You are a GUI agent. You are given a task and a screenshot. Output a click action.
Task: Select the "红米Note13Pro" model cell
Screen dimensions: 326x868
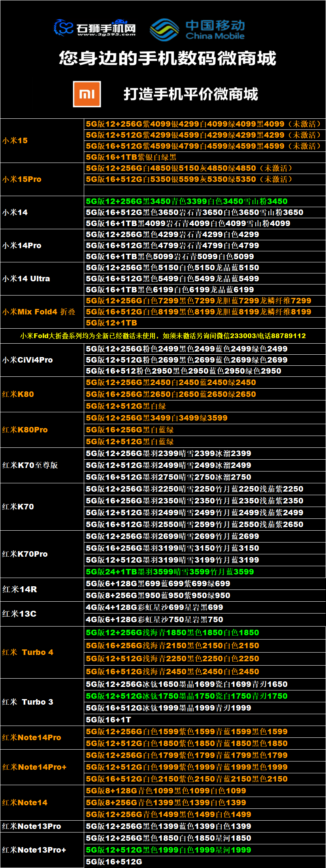click(x=42, y=826)
